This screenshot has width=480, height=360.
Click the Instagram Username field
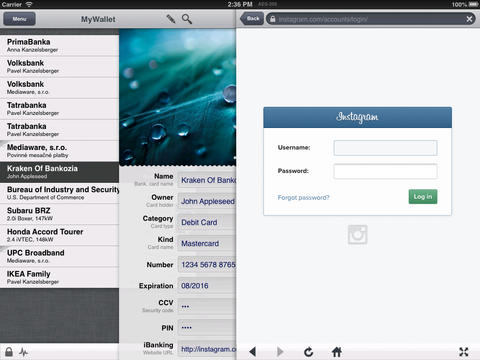tap(385, 148)
